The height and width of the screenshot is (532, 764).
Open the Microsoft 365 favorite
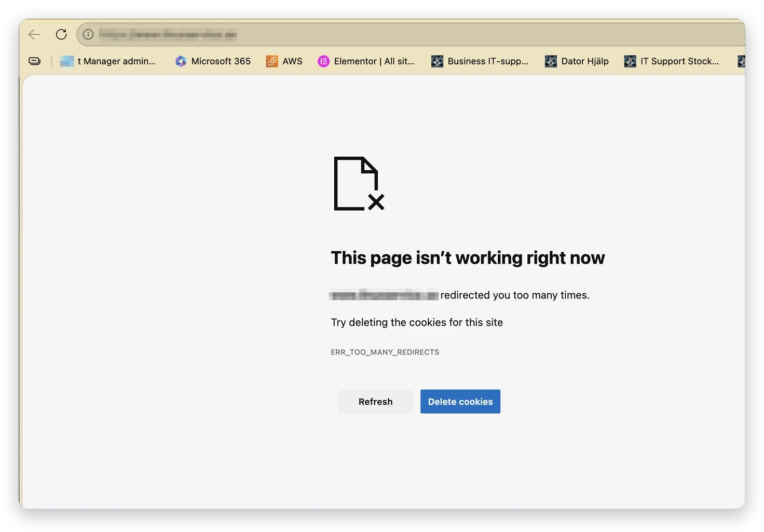[213, 61]
